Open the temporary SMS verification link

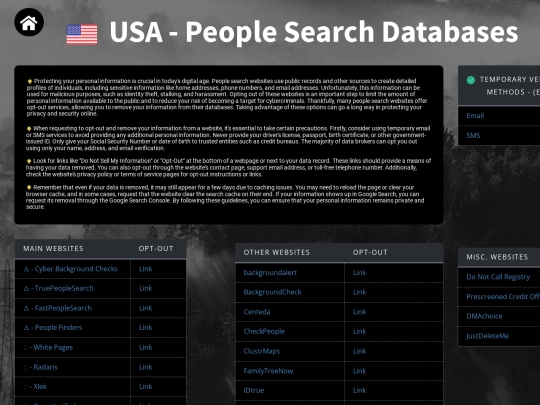click(x=473, y=136)
